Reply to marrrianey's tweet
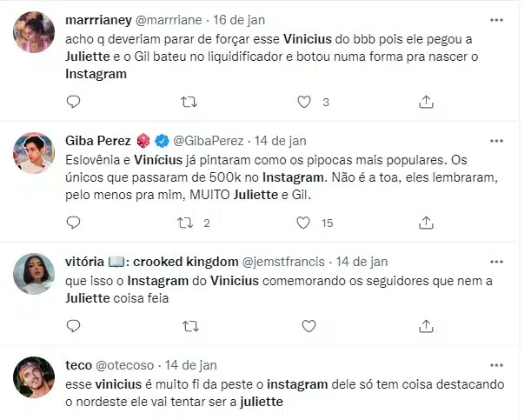This screenshot has height=420, width=531. coord(73,102)
